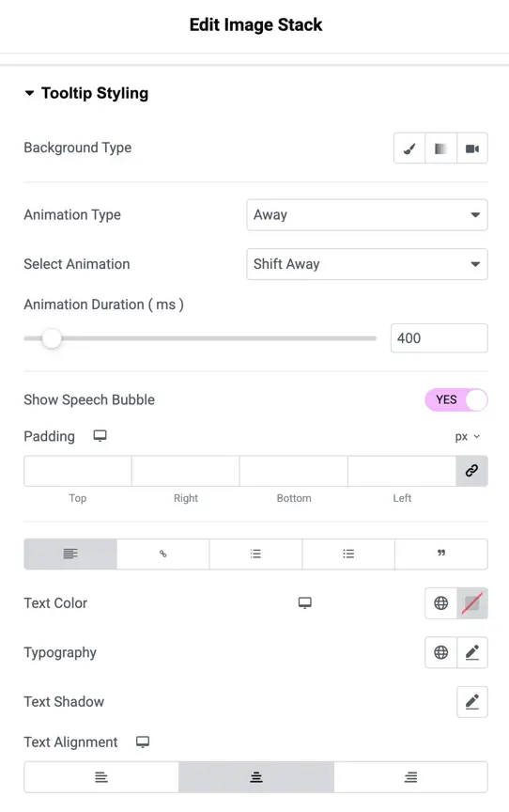509x812 pixels.
Task: Edit Typography with pencil icon
Action: [472, 652]
